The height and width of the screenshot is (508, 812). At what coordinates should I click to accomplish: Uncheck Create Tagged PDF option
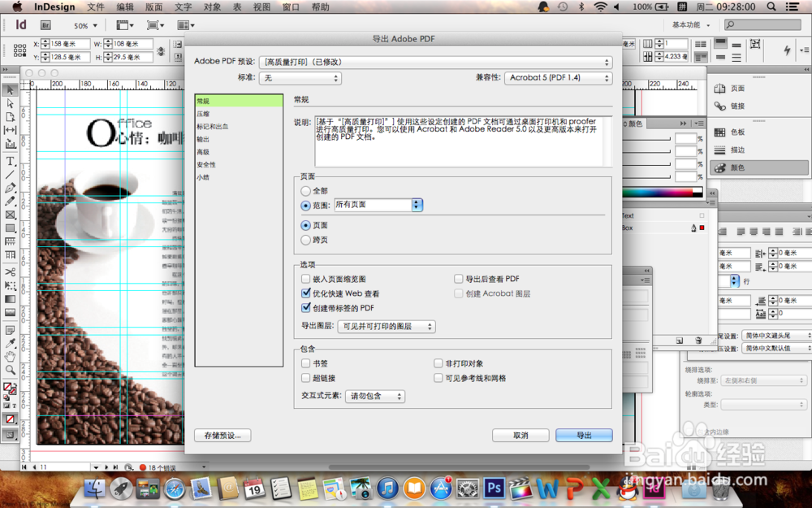305,308
